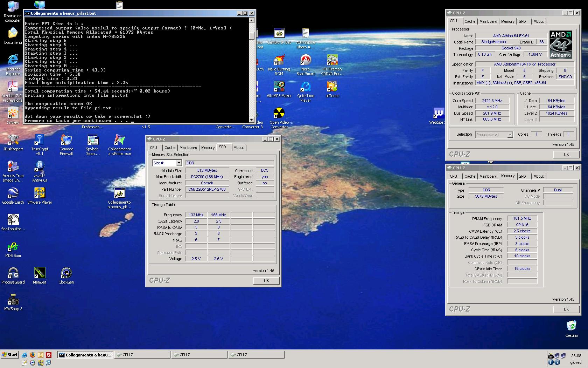The height and width of the screenshot is (368, 588).
Task: Click the Size 3072 MBytes value
Action: 486,196
